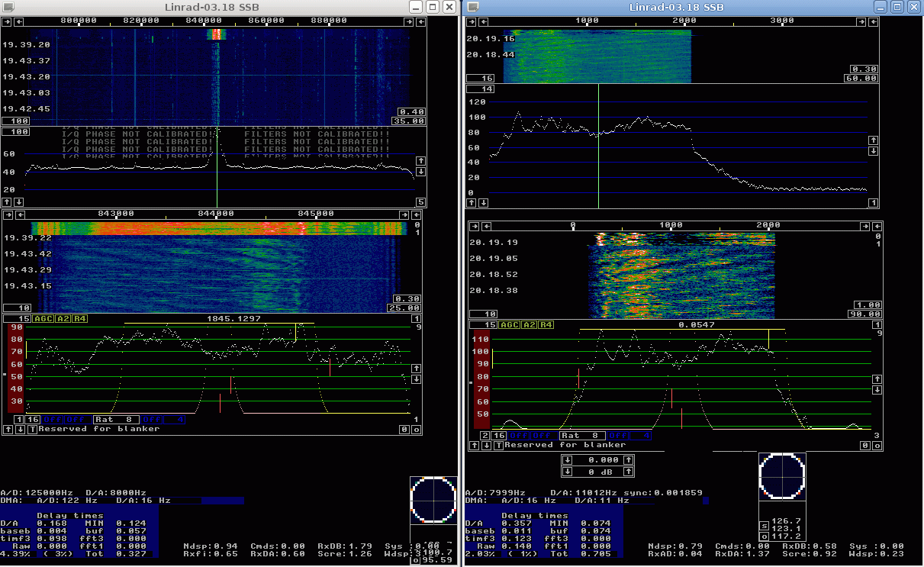The height and width of the screenshot is (567, 924).
Task: Toggle AGC in the right Linrad window
Action: coord(508,324)
